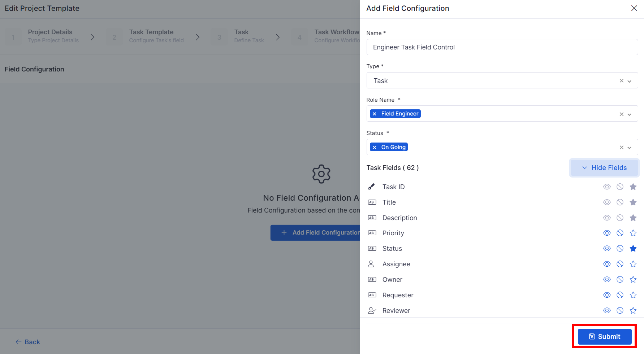Click the disable icon for Owner field
This screenshot has width=644, height=354.
[620, 280]
